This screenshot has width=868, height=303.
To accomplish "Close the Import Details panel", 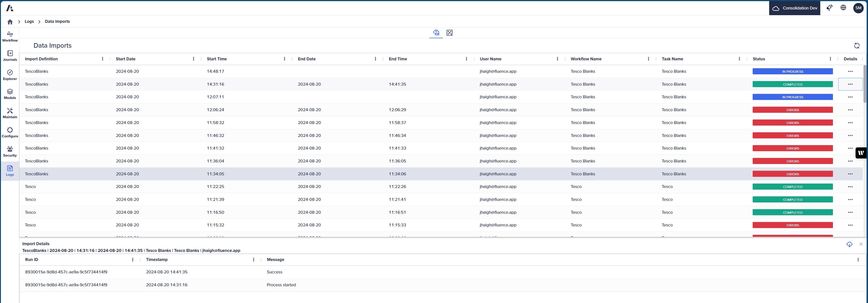I will (861, 244).
